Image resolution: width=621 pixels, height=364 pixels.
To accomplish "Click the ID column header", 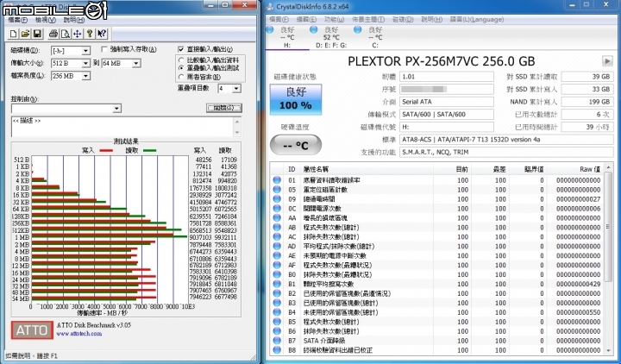I will (292, 169).
